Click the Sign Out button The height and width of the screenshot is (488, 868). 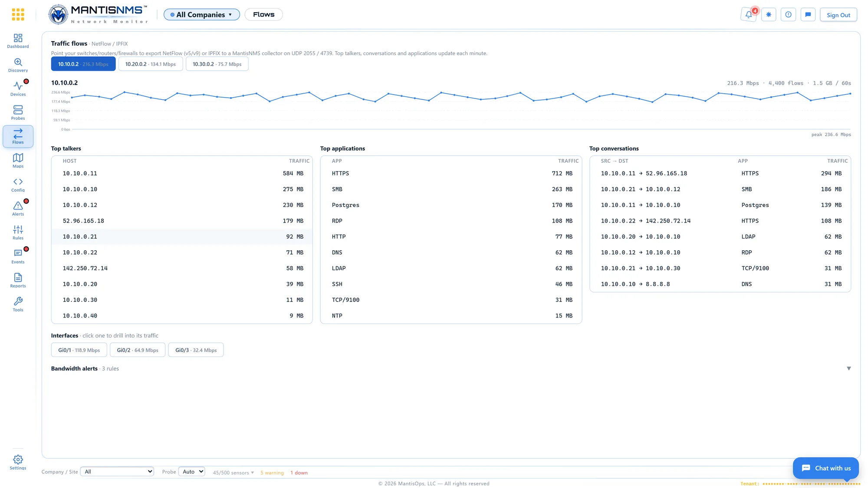point(838,15)
